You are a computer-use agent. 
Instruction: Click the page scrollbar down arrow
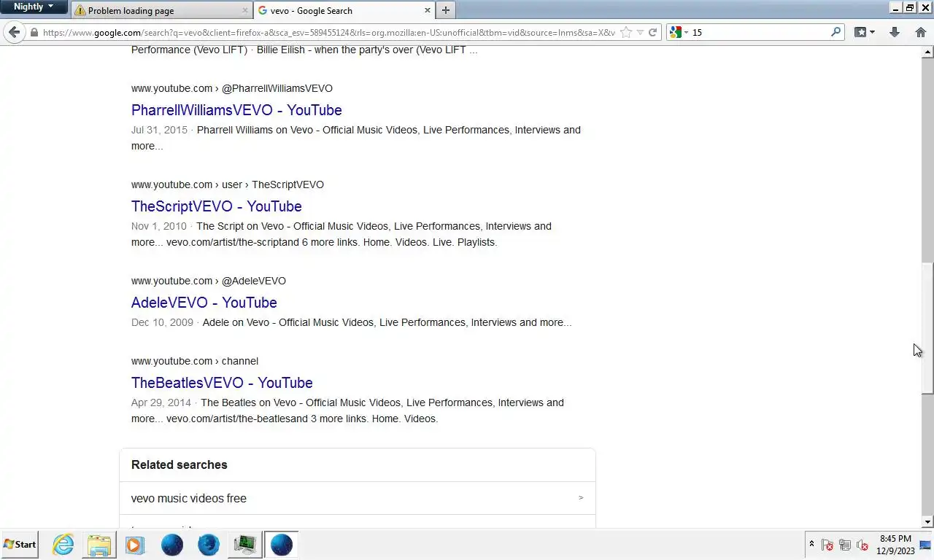pos(927,521)
